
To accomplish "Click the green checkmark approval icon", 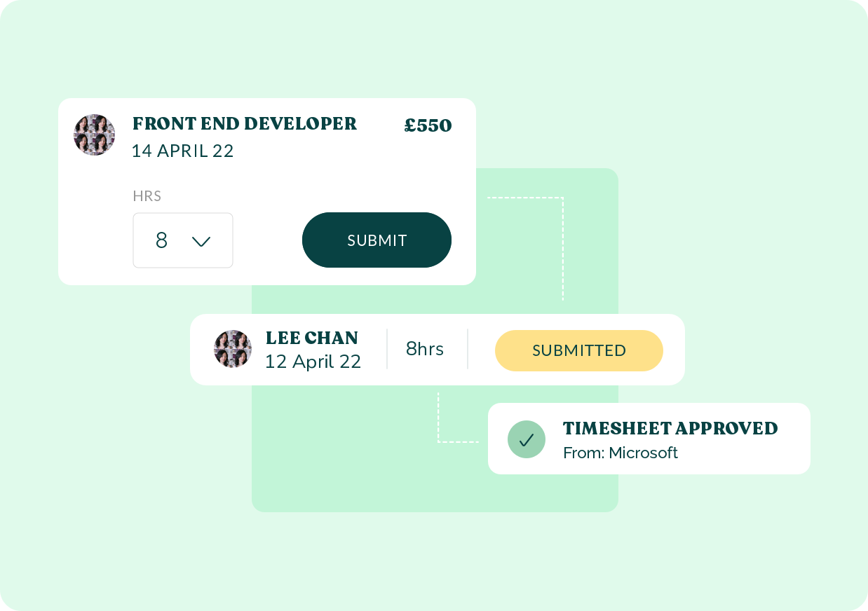I will (x=526, y=439).
